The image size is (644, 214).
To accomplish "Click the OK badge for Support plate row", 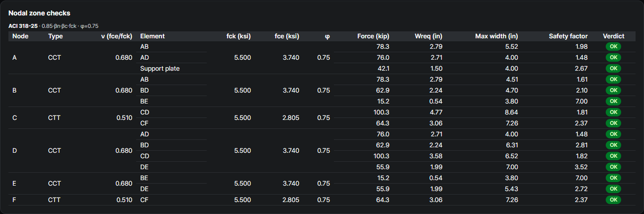I will point(613,69).
